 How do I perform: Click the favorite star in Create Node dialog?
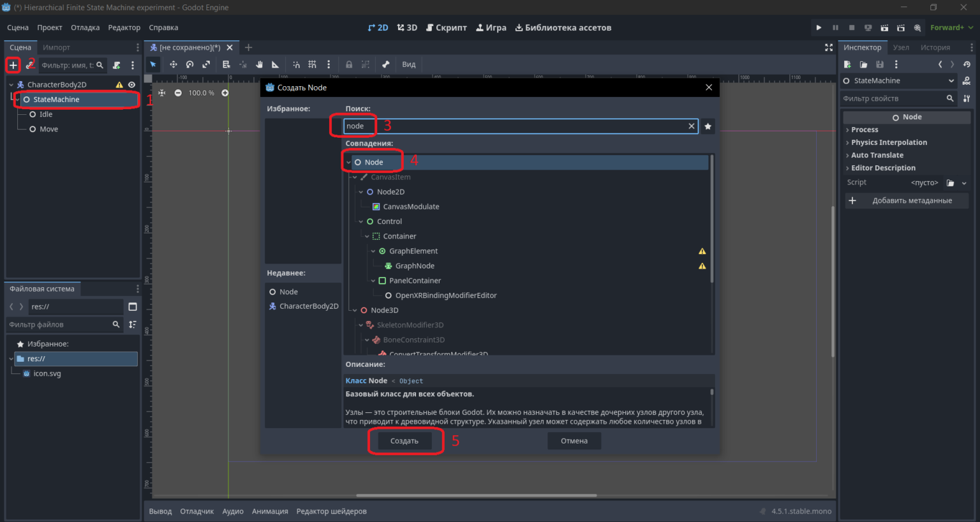[x=708, y=126]
